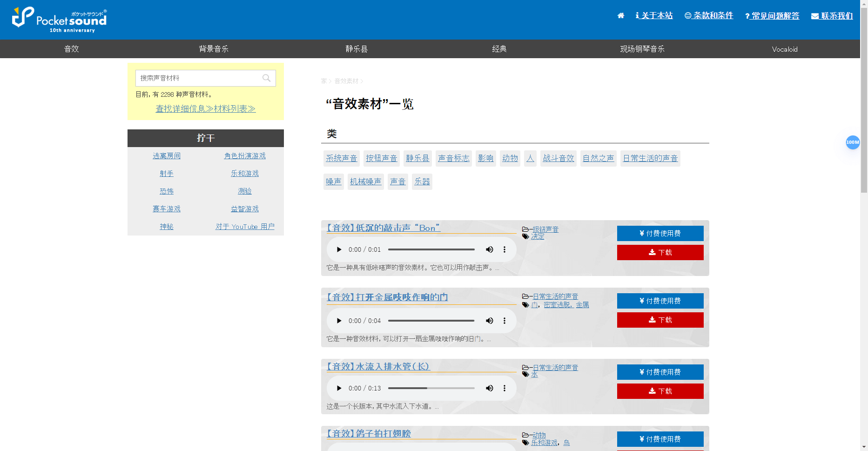
Task: Open the 音效素材 breadcrumb link
Action: tap(346, 81)
